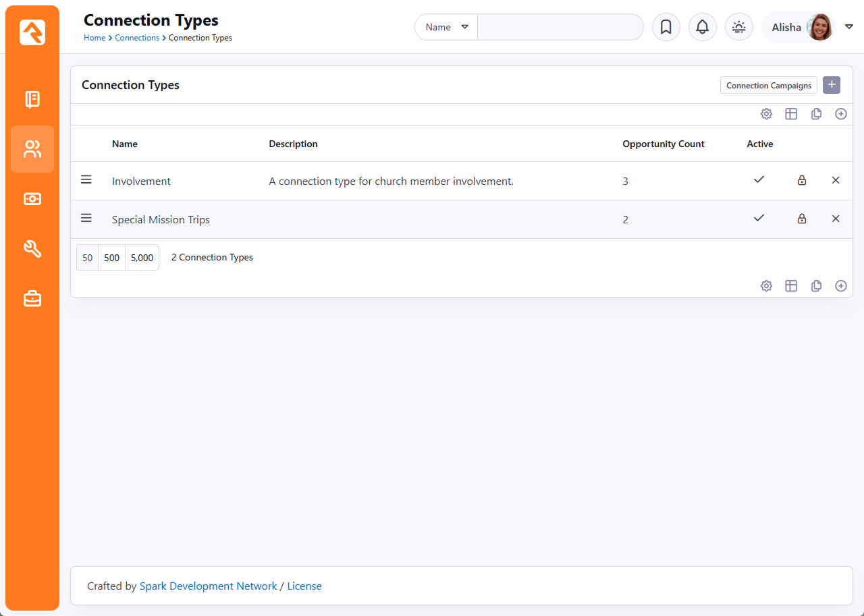The image size is (864, 616).
Task: Toggle the light/dark theme icon
Action: 738,27
